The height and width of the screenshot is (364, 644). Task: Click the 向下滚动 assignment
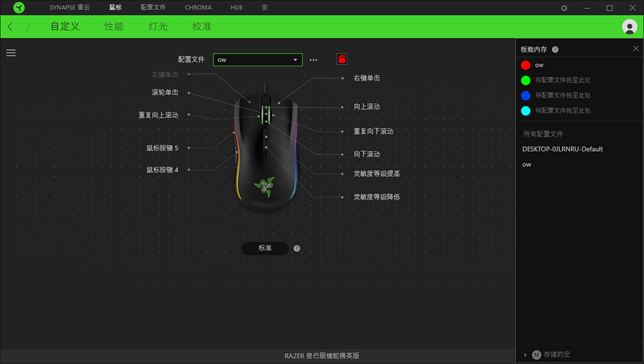pyautogui.click(x=367, y=154)
